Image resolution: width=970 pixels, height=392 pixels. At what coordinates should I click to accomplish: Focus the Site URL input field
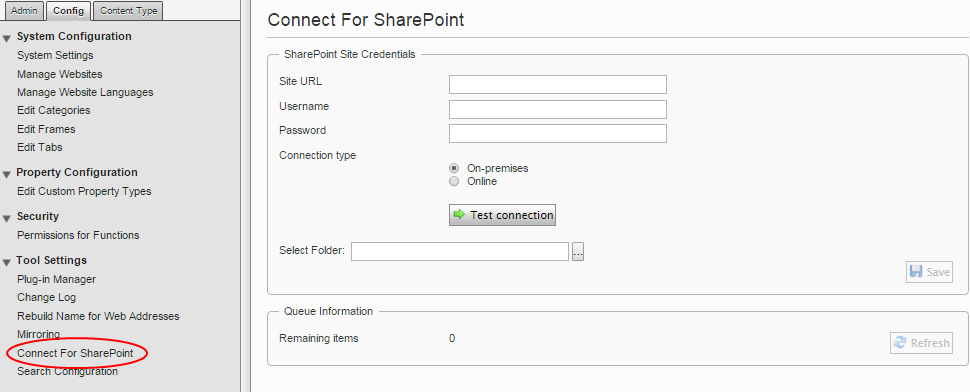(557, 84)
